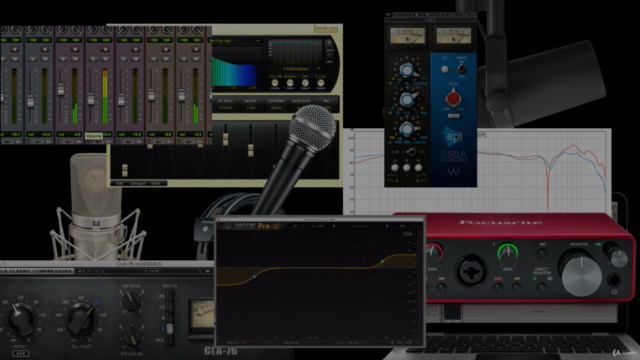The image size is (640, 360).
Task: Click the Lexicon FREQ knob
Action: [290, 83]
